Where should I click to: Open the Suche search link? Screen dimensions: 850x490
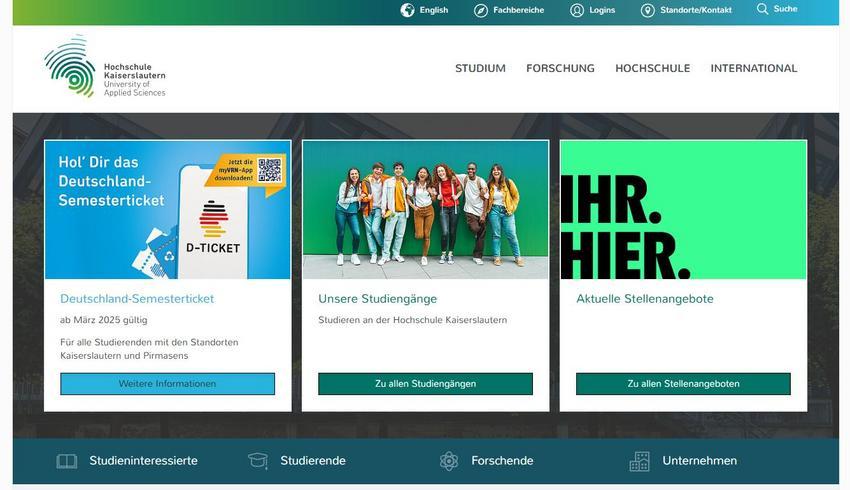pos(785,9)
